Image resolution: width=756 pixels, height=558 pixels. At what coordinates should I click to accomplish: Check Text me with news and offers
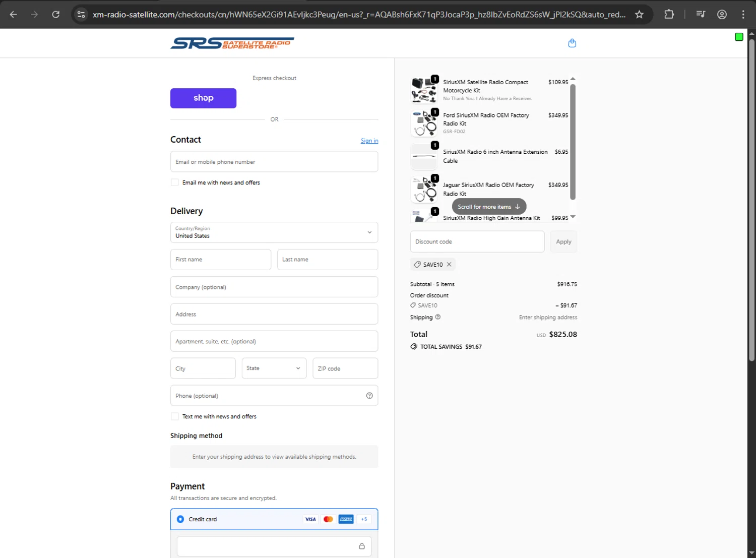pyautogui.click(x=175, y=416)
